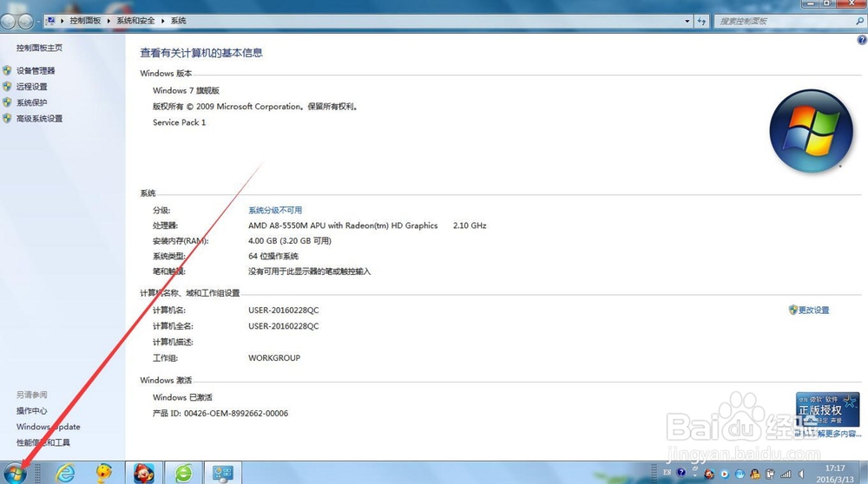
Task: Open Device Manager (设备管理器)
Action: [36, 71]
